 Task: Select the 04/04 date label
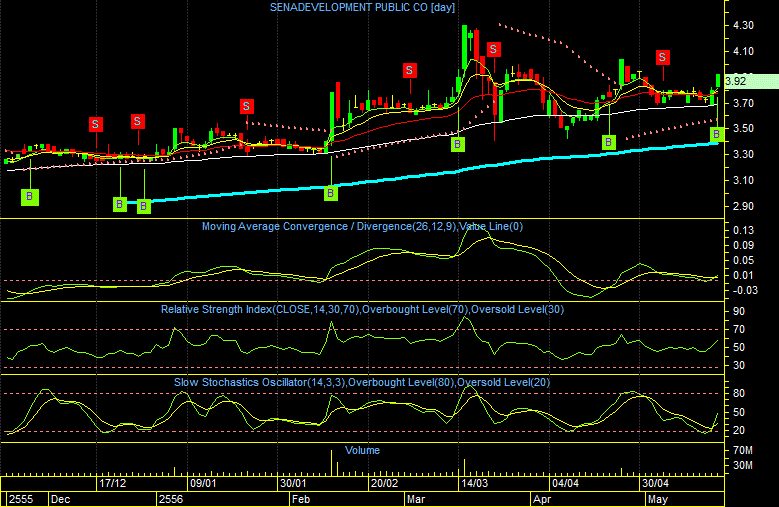(x=565, y=483)
